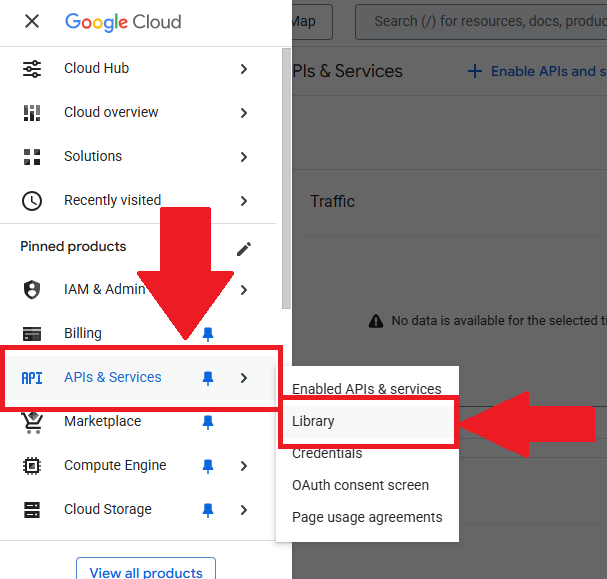Viewport: 607px width, 579px height.
Task: Edit pinned products with pencil icon
Action: [x=244, y=248]
